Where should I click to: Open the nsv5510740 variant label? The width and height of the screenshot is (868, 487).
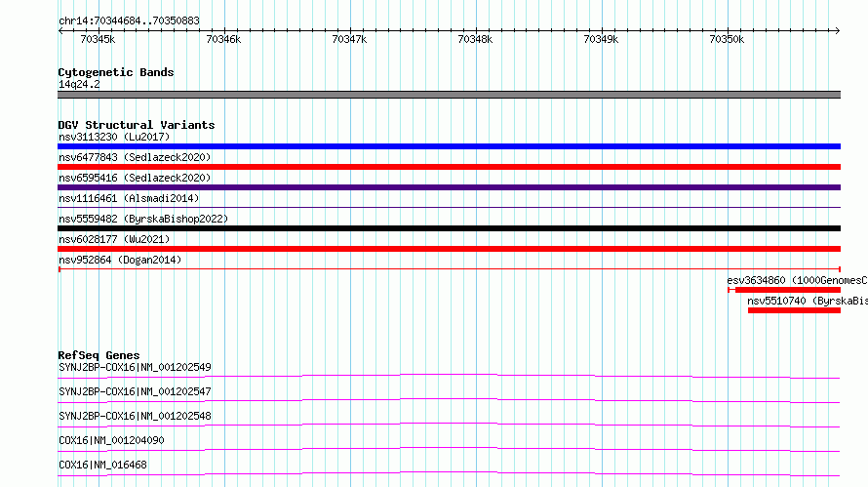[808, 301]
